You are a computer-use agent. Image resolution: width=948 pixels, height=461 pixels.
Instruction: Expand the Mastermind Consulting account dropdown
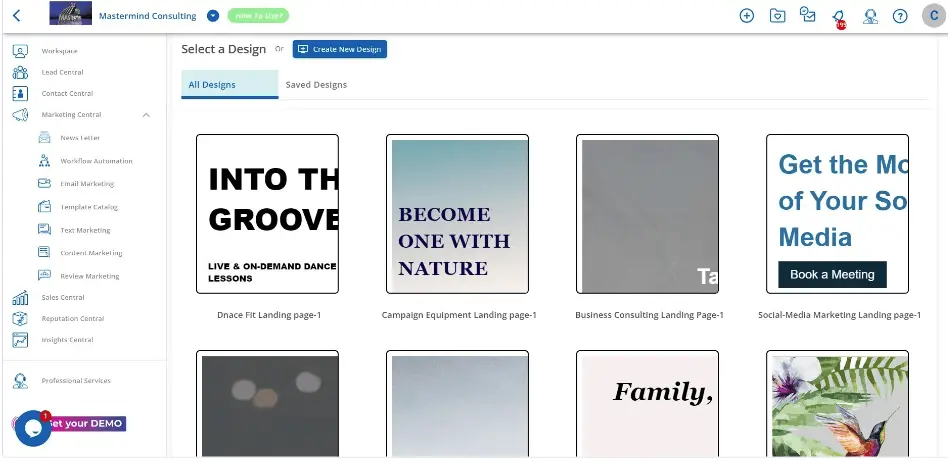pos(213,16)
